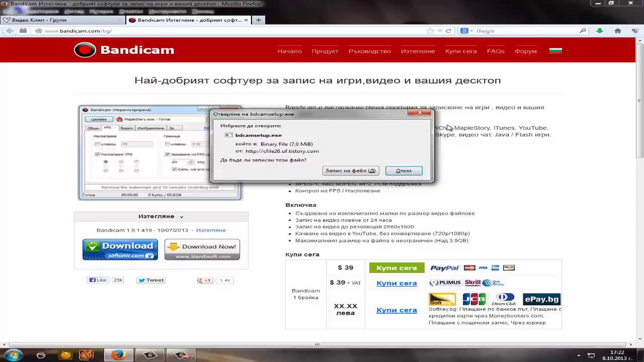
Task: Go to Firefox home page icon
Action: tap(617, 31)
